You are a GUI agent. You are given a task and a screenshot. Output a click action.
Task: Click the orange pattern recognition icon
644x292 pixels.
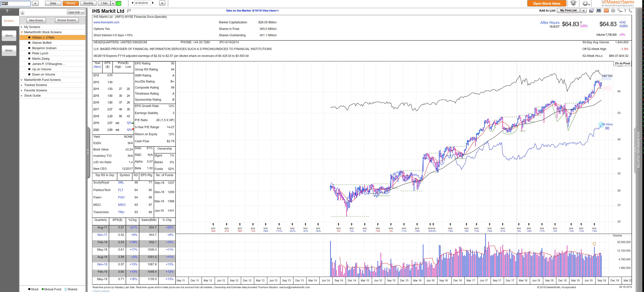point(606,11)
